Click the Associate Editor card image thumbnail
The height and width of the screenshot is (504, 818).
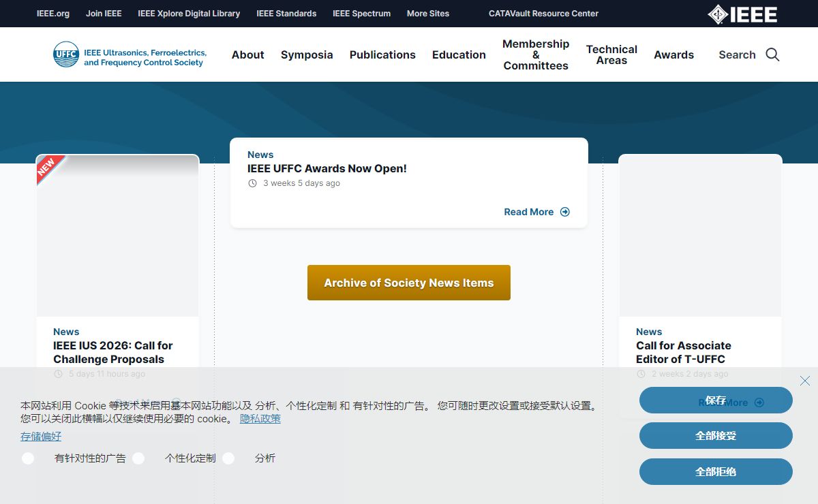[x=700, y=236]
